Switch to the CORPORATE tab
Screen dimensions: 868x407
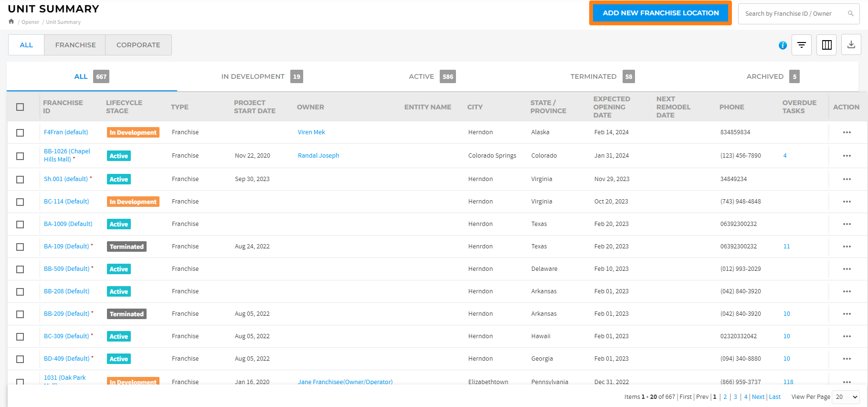(x=138, y=45)
